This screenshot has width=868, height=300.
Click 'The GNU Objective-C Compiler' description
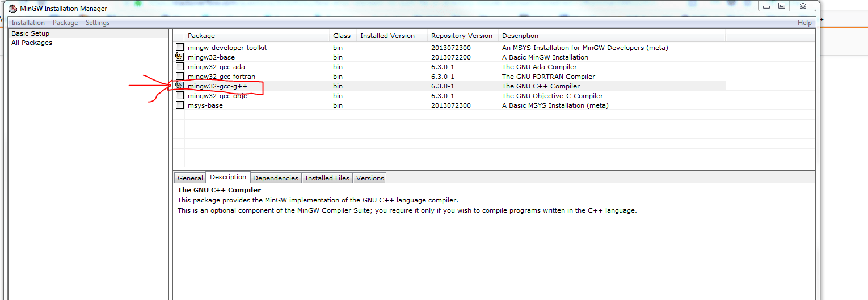[553, 96]
